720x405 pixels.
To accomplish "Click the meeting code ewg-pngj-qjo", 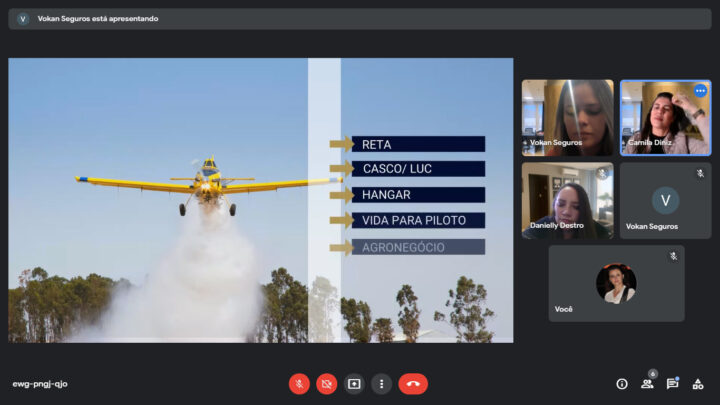I will pyautogui.click(x=40, y=384).
